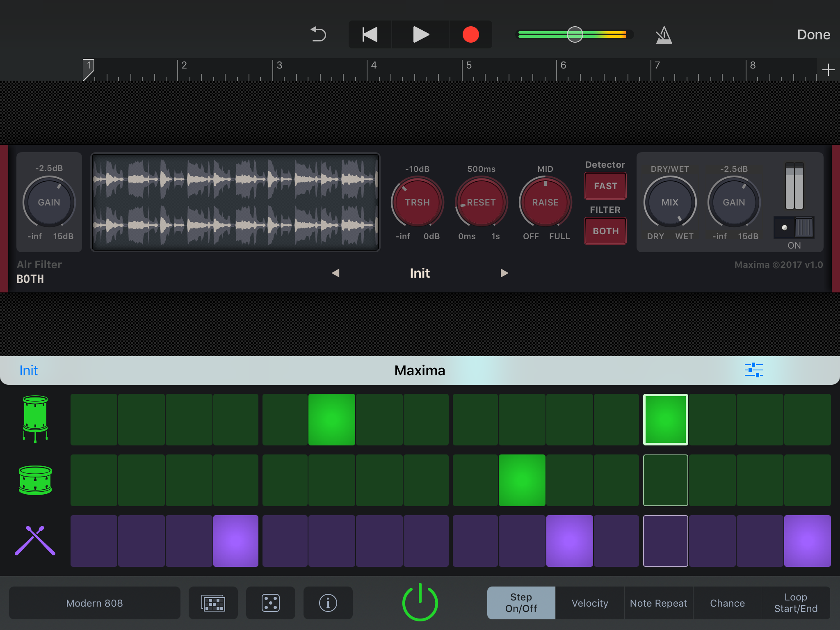Tap the power button to disable sequencer
The width and height of the screenshot is (840, 630).
[420, 602]
